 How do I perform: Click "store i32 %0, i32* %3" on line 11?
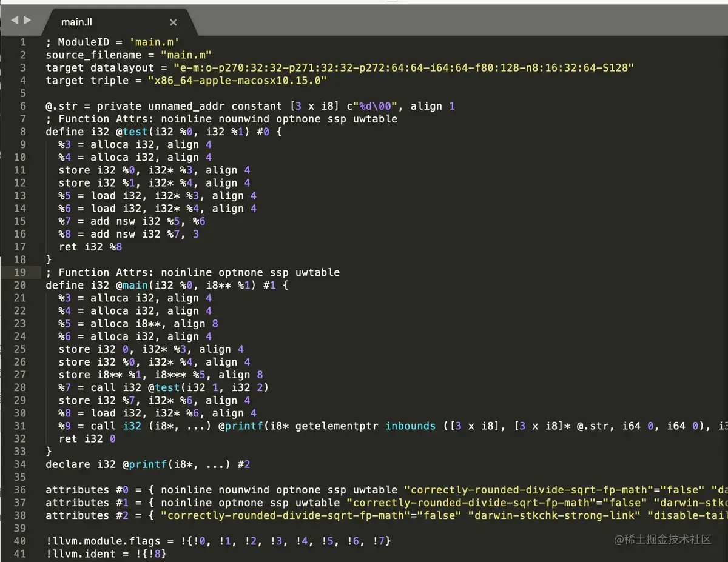click(154, 170)
